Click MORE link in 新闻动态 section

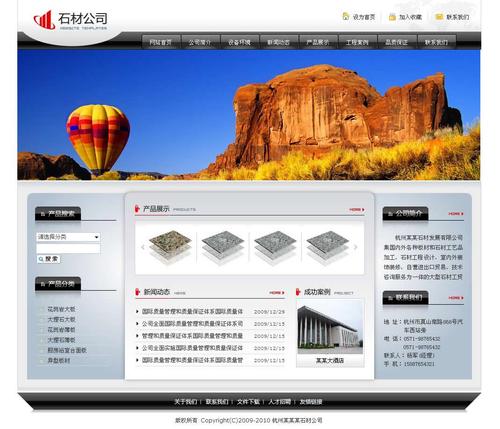point(277,293)
